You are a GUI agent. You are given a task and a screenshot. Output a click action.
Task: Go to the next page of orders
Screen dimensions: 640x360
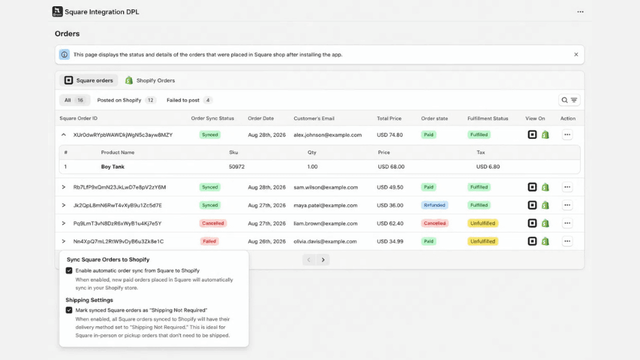(x=323, y=260)
